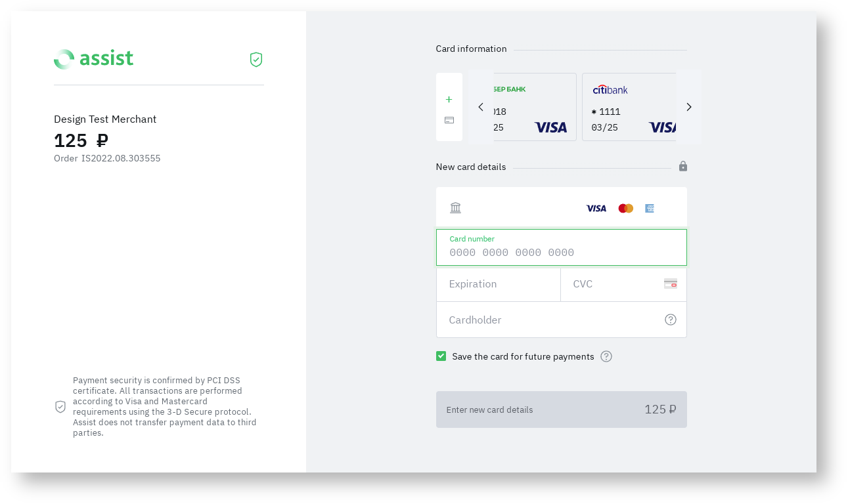The width and height of the screenshot is (848, 504).
Task: Click the PCI DSS shield icon
Action: coord(60,407)
